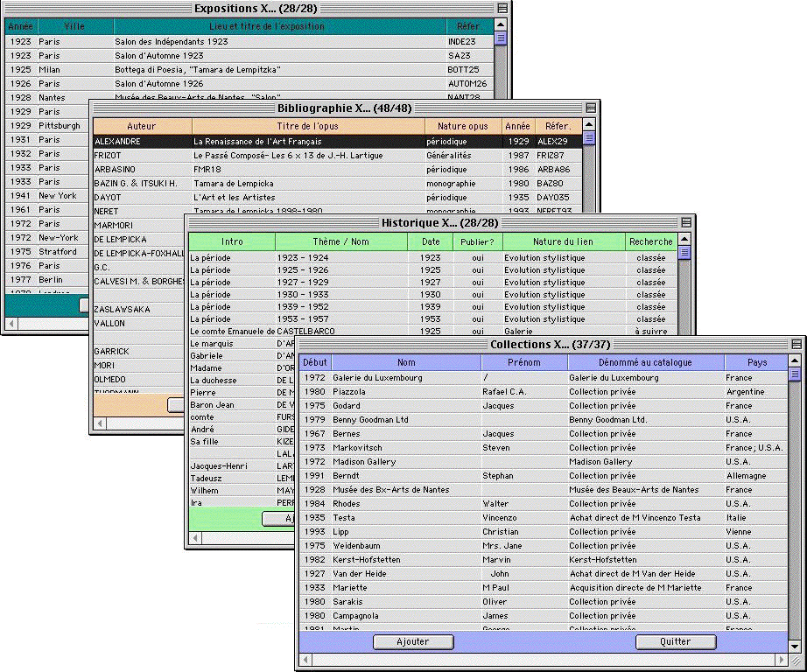Select the ALEXANDRE row in Bibliographie

pos(338,142)
